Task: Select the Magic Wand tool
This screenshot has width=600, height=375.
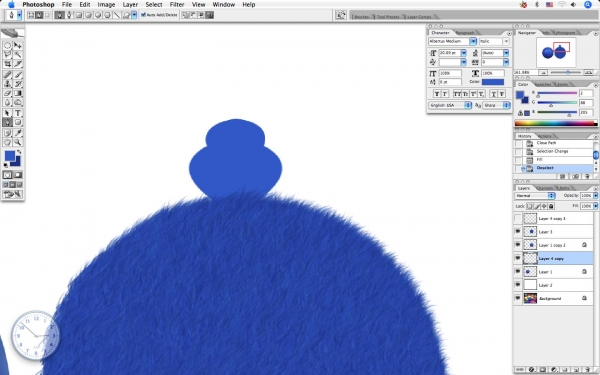Action: click(x=18, y=55)
